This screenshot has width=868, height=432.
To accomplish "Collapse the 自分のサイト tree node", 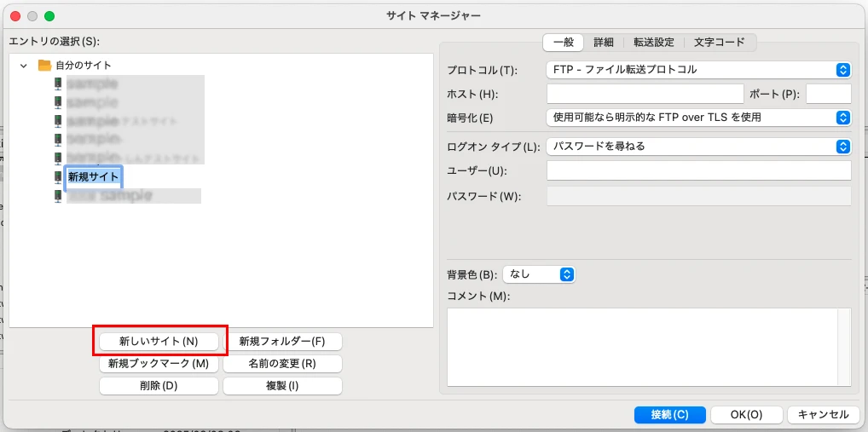I will pyautogui.click(x=24, y=66).
